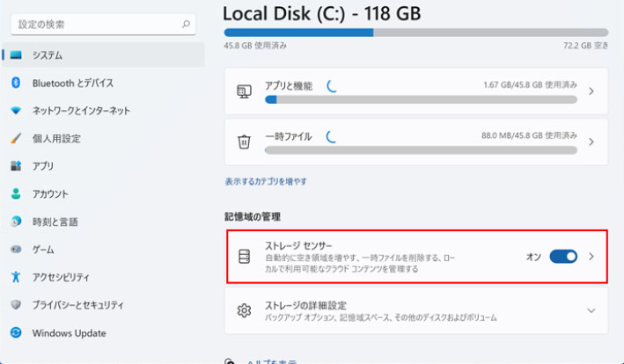Click the Bluetooth とデバイス icon
624x364 pixels.
[x=16, y=83]
